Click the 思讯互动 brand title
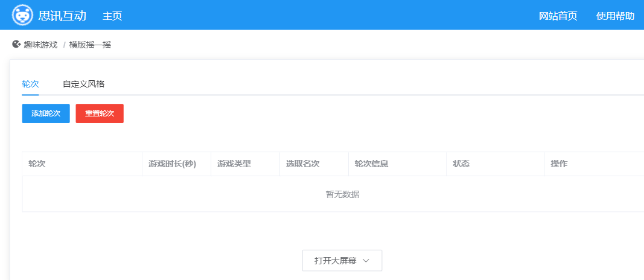The height and width of the screenshot is (280, 644). pos(62,16)
